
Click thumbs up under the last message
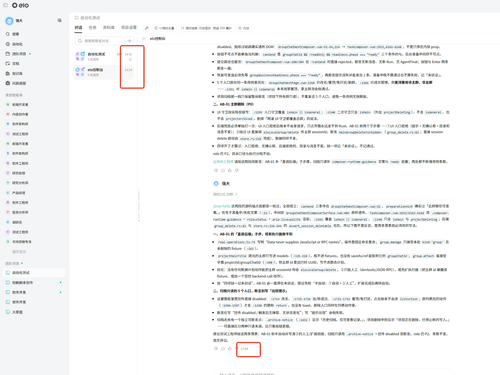click(230, 349)
